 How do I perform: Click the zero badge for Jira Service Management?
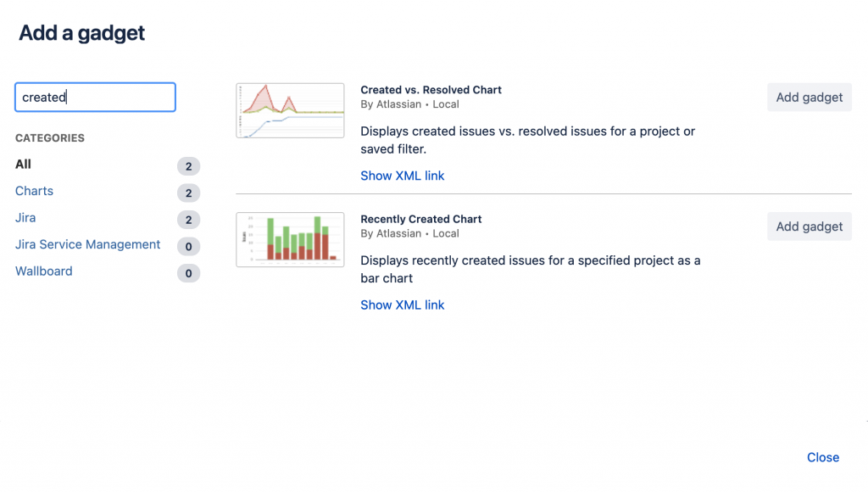[188, 247]
